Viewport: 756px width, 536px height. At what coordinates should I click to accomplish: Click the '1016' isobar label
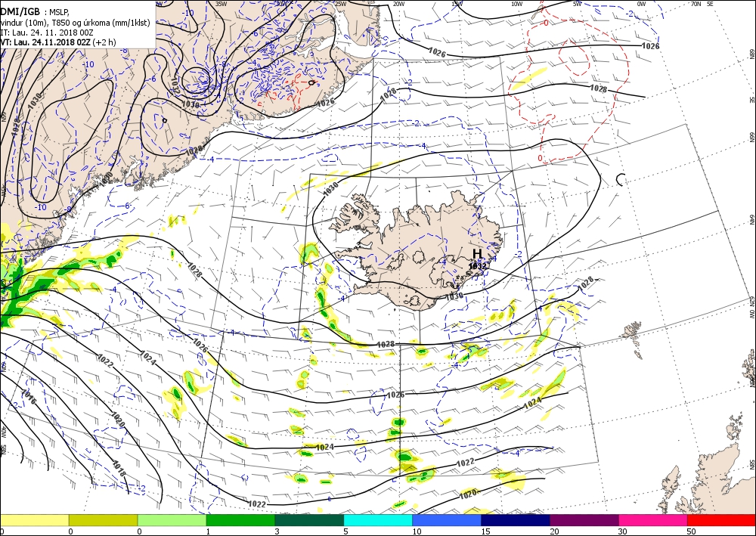(x=29, y=397)
